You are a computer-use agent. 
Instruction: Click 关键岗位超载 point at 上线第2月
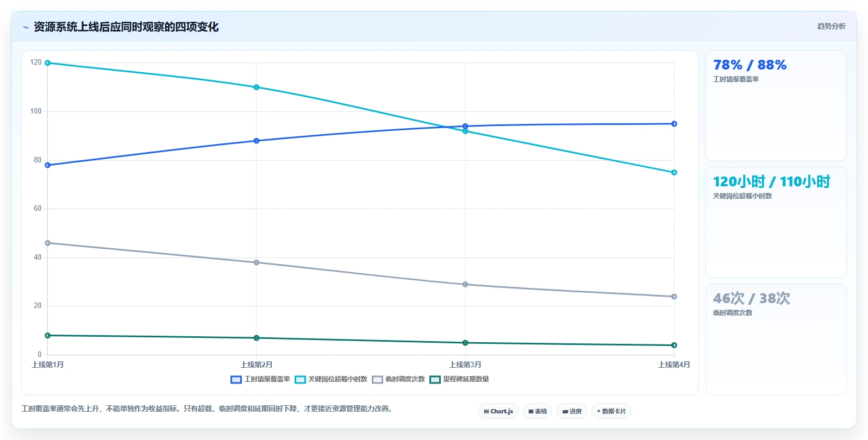[257, 87]
